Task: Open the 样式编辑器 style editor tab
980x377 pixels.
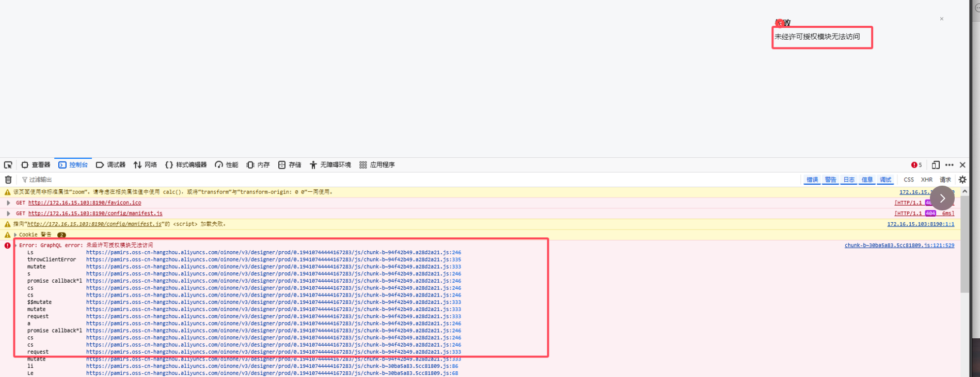Action: click(x=186, y=165)
